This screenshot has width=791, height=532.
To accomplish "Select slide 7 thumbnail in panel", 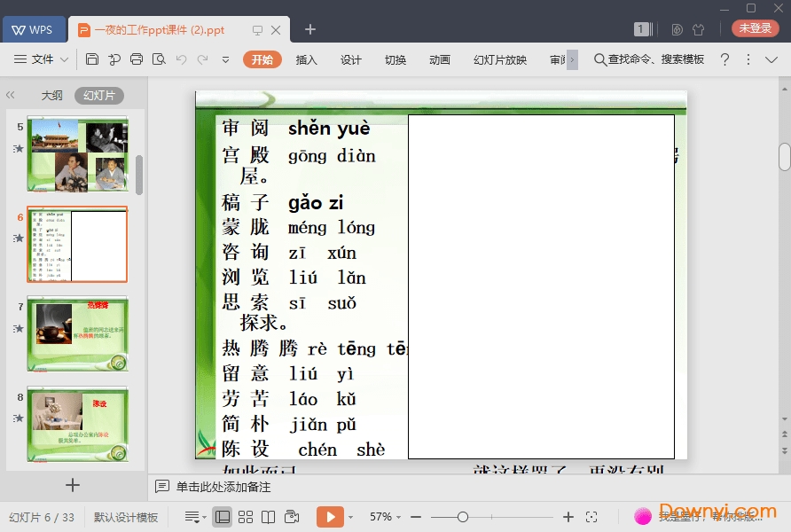I will (x=77, y=333).
